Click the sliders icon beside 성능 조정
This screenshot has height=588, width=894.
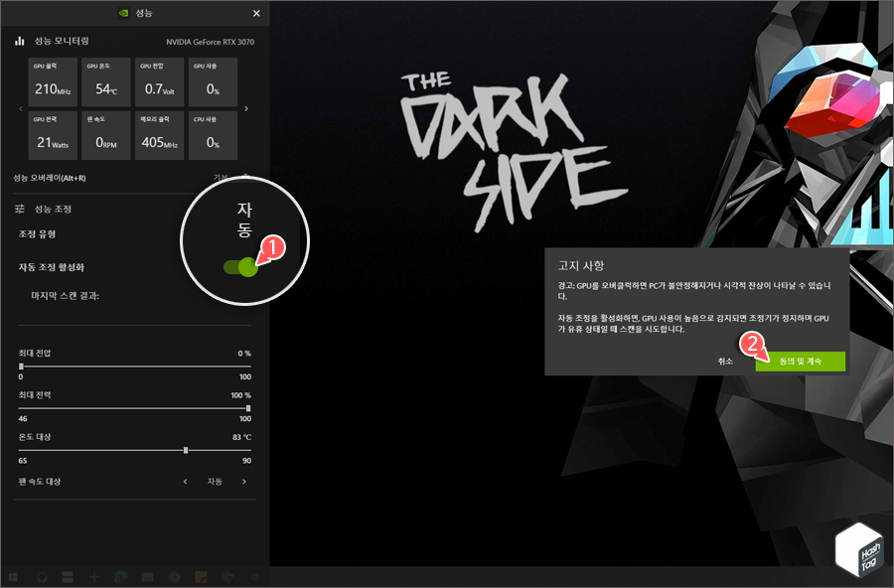click(20, 209)
